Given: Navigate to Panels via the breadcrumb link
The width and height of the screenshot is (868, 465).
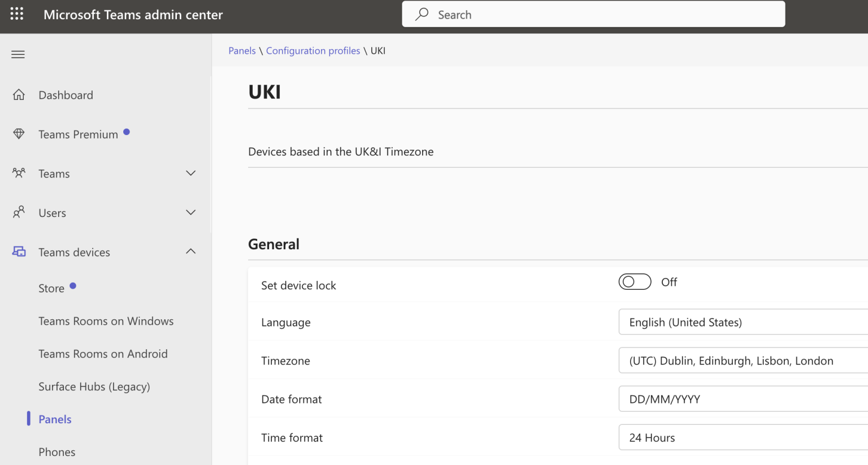Looking at the screenshot, I should point(242,50).
